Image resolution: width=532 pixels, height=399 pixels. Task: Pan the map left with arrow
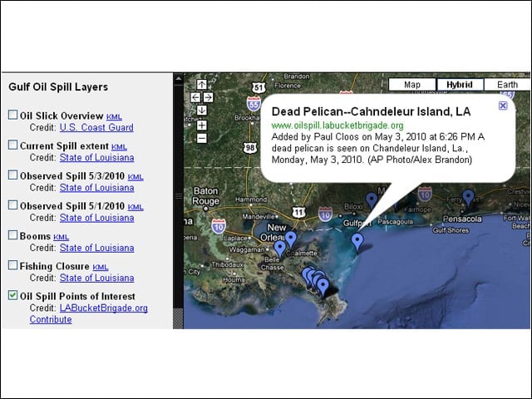pos(195,98)
